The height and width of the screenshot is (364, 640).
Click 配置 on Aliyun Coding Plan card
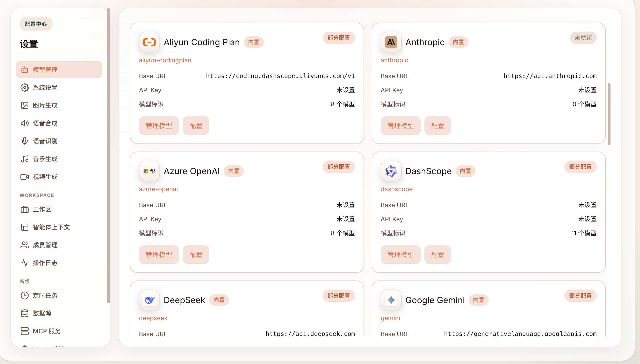[x=196, y=126]
